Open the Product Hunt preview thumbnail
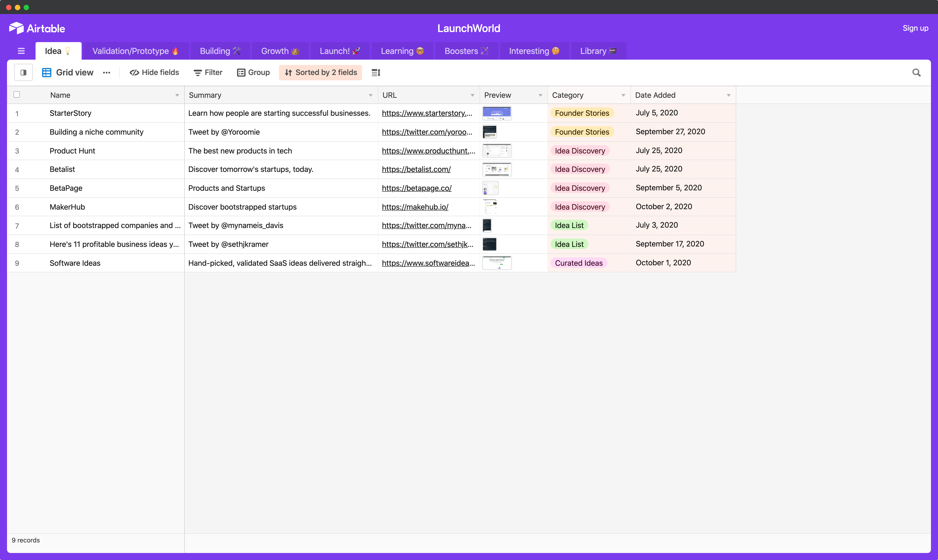This screenshot has height=560, width=938. pos(497,151)
